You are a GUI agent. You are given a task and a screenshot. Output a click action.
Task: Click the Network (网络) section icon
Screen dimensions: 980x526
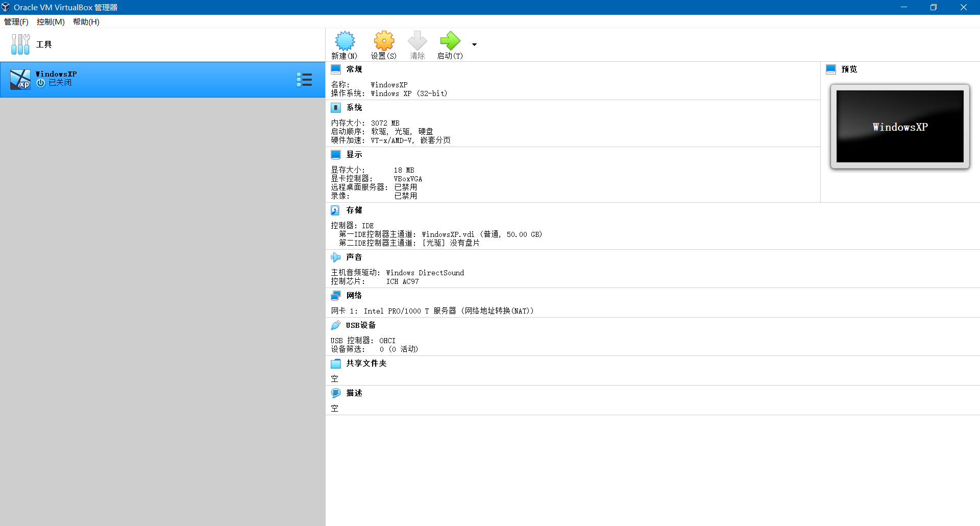click(x=336, y=296)
